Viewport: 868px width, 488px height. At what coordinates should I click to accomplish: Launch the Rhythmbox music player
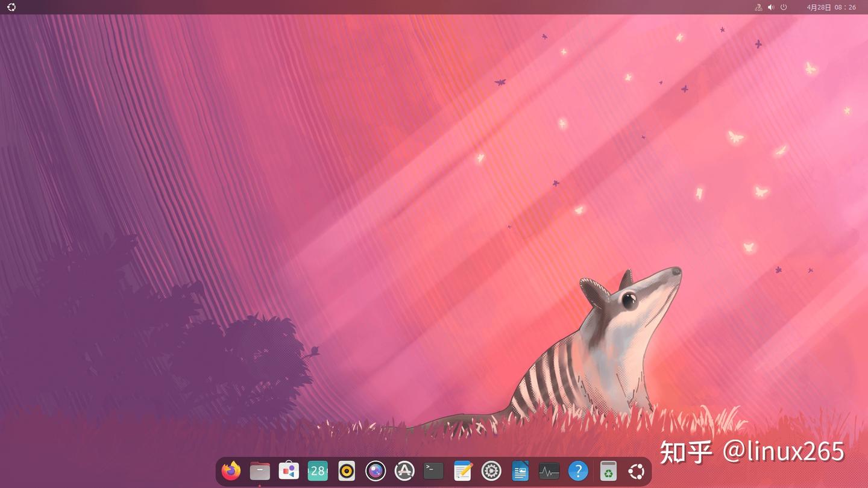pos(347,471)
